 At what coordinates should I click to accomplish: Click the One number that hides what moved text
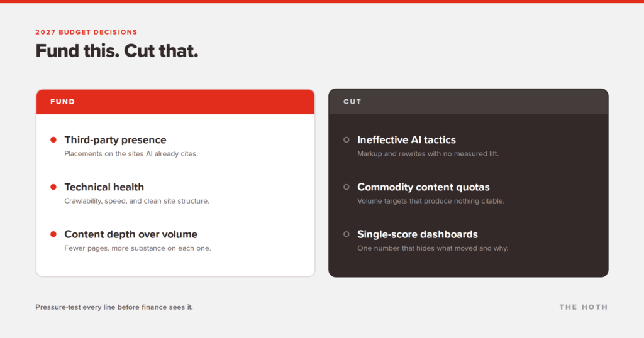pyautogui.click(x=433, y=248)
